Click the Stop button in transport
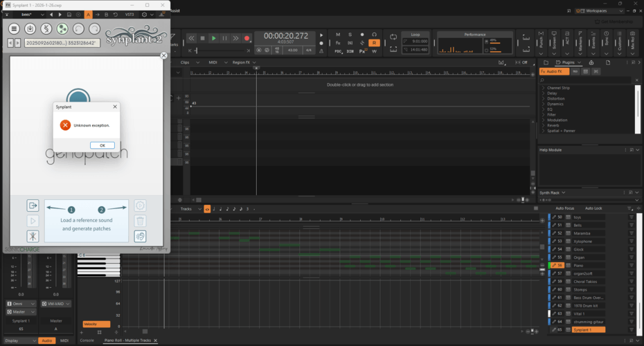 point(202,38)
